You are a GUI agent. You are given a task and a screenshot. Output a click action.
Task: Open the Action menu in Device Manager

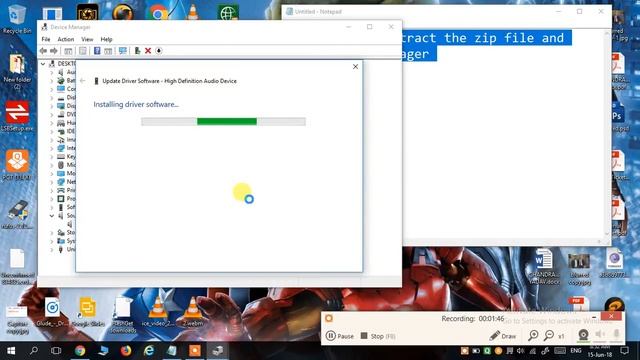[65, 39]
